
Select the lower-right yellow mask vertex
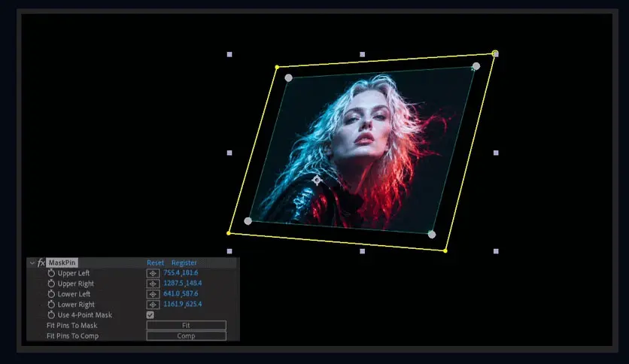(445, 251)
